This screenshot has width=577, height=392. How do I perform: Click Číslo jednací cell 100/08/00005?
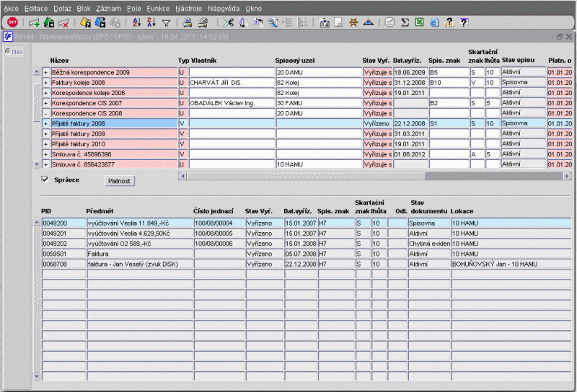219,233
